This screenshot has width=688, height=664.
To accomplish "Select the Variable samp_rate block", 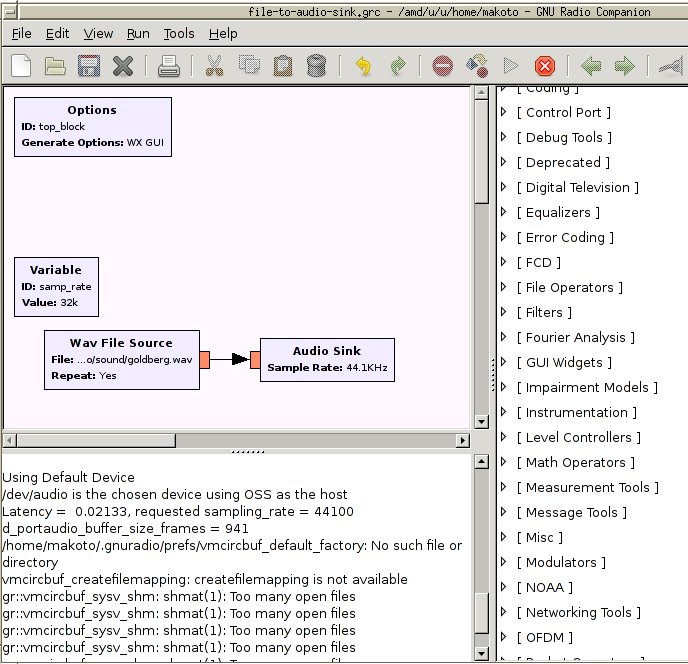I will point(56,287).
